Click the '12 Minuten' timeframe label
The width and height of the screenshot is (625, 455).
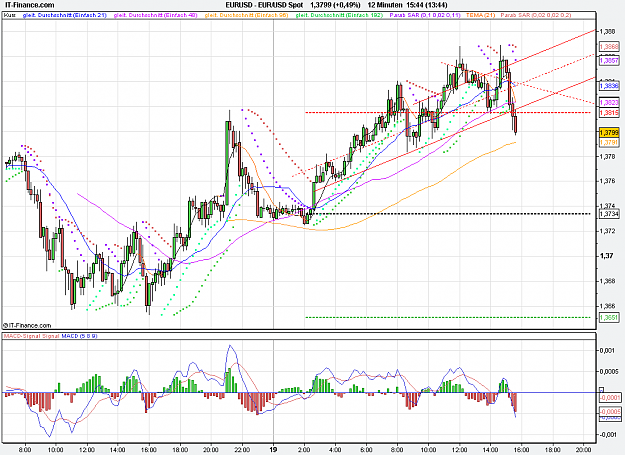385,5
